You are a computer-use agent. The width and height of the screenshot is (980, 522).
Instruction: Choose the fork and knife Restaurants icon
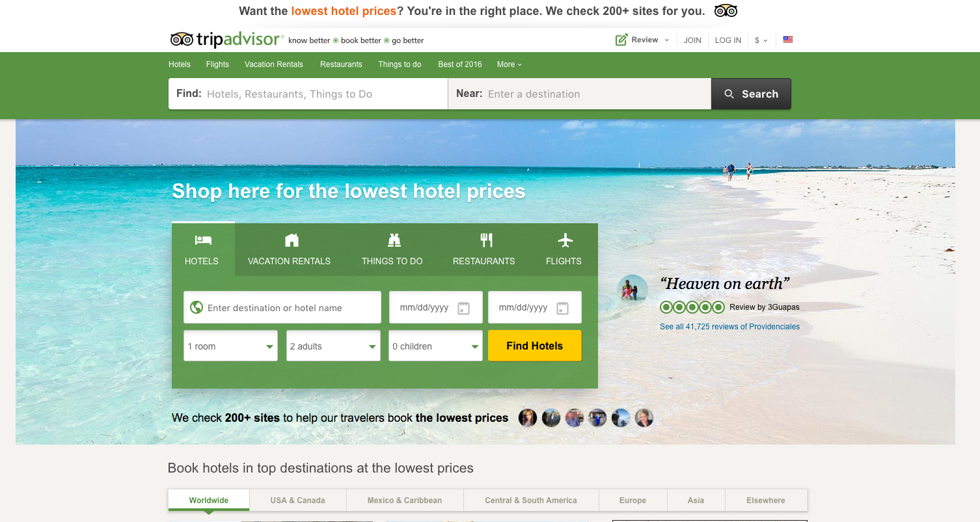[x=486, y=240]
